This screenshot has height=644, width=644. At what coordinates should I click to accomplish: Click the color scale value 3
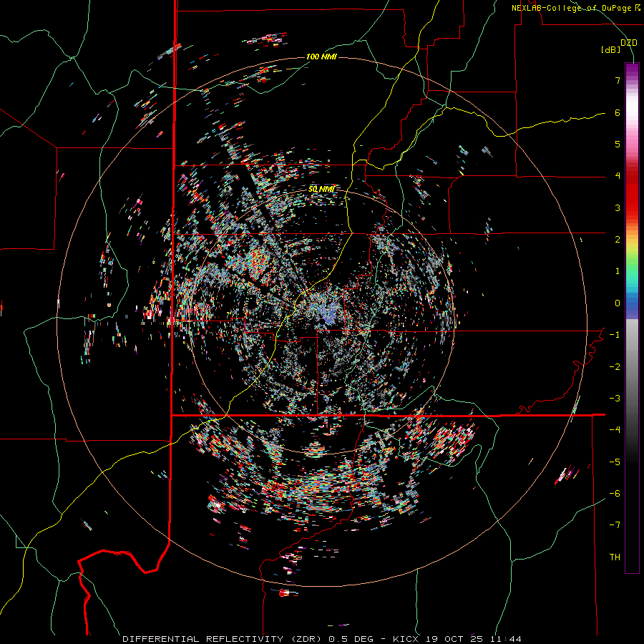618,208
